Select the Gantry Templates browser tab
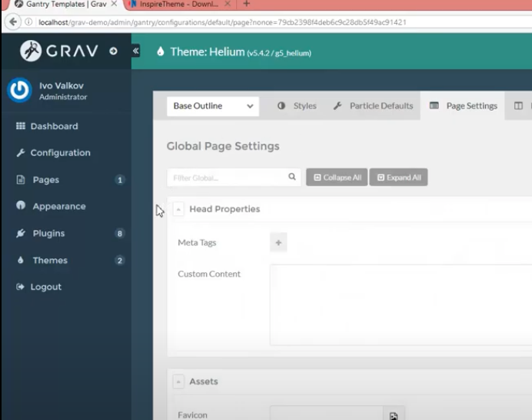Screen dimensions: 532x420 pyautogui.click(x=65, y=5)
